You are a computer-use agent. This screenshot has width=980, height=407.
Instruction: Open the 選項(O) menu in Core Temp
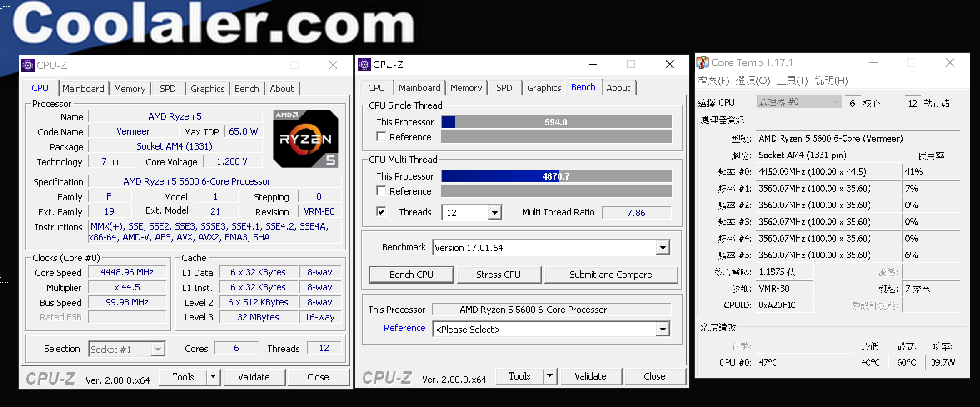tap(753, 80)
